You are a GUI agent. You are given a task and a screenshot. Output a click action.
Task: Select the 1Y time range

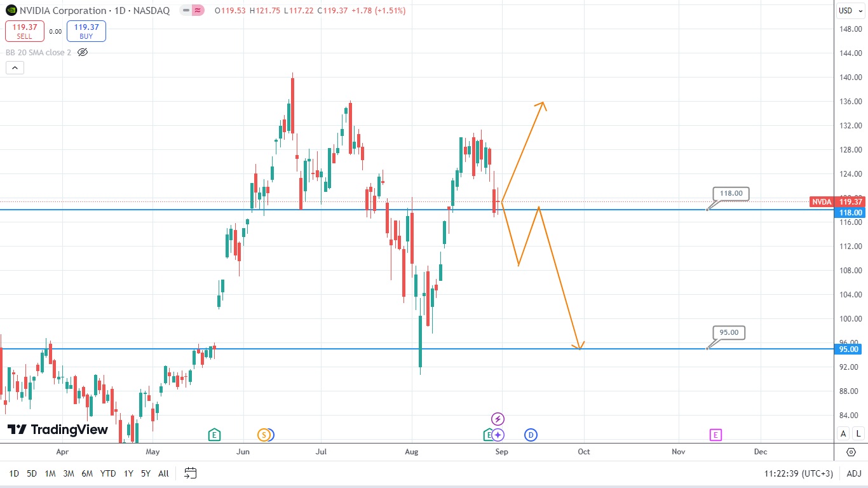pyautogui.click(x=129, y=473)
